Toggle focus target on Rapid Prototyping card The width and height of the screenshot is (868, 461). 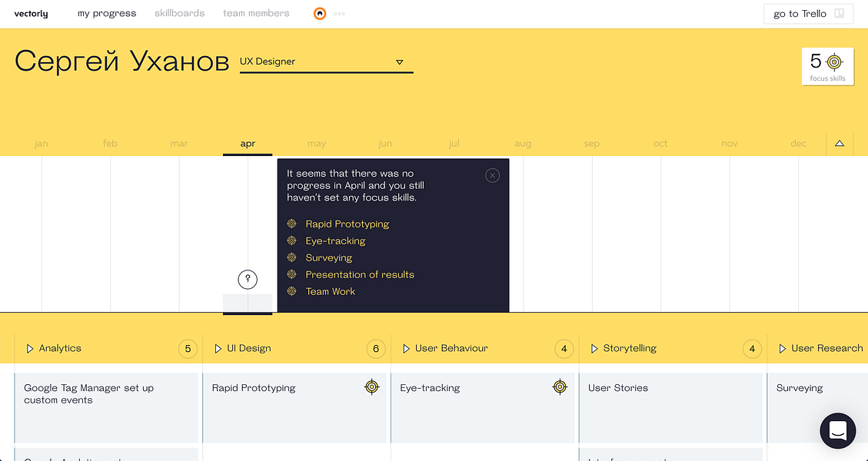pos(372,386)
